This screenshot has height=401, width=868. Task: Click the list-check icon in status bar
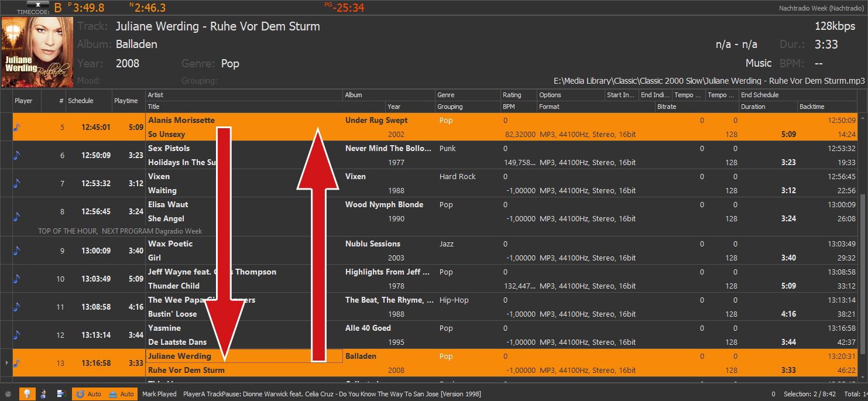coord(61,394)
